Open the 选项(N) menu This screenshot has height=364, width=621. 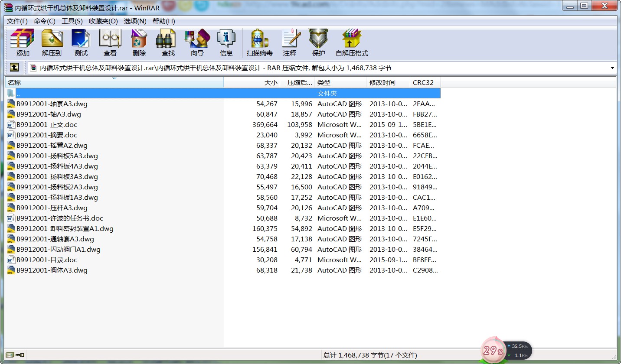click(x=135, y=21)
